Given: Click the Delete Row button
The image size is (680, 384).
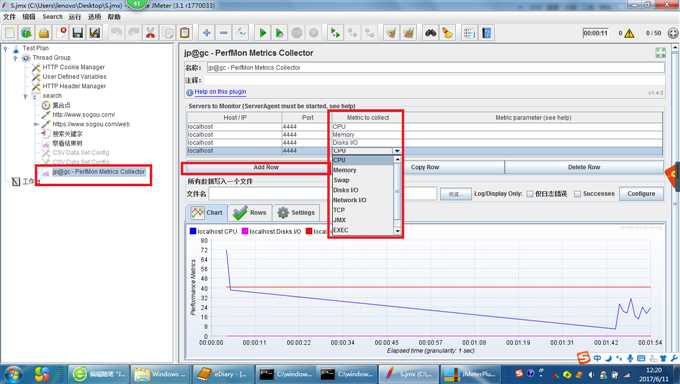Looking at the screenshot, I should coord(584,167).
